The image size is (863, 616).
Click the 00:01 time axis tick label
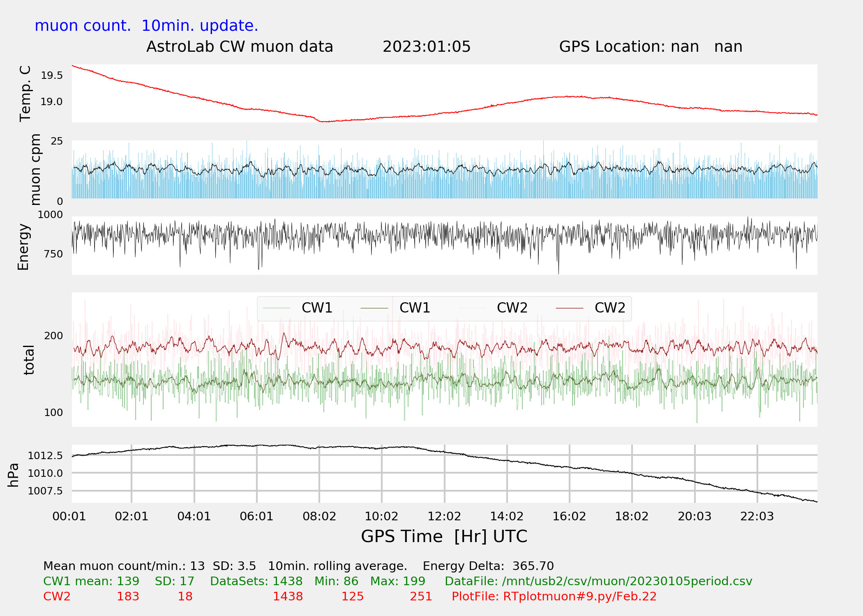(69, 516)
